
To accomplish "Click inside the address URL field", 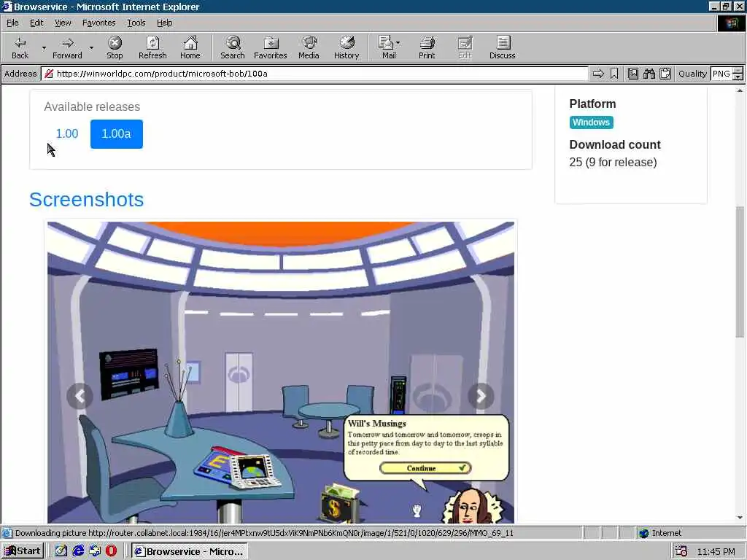I will [x=314, y=74].
